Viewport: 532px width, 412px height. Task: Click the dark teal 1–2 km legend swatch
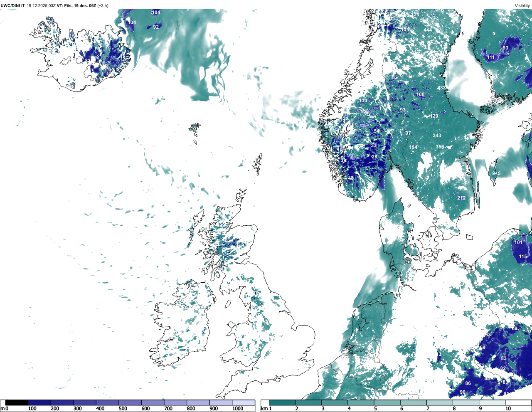click(282, 403)
